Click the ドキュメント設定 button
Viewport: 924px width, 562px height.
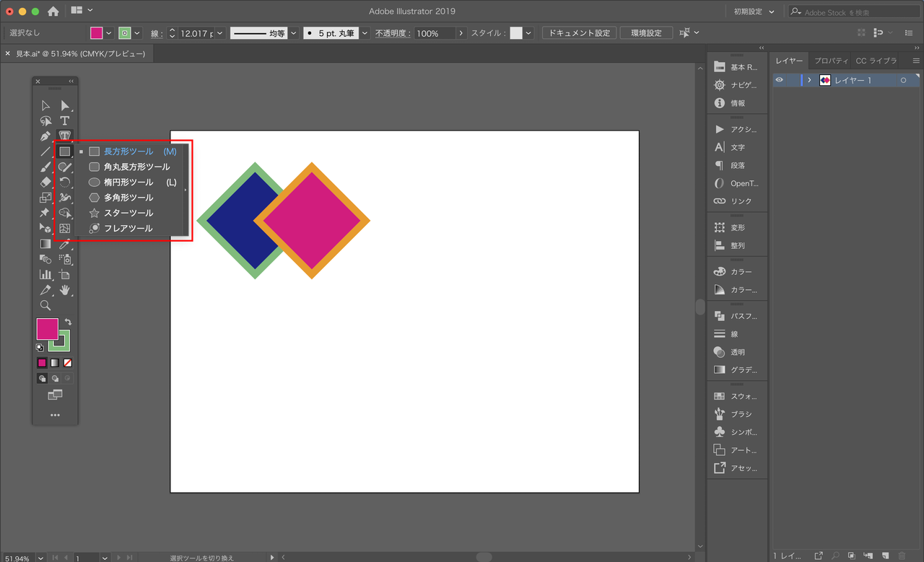pyautogui.click(x=579, y=33)
